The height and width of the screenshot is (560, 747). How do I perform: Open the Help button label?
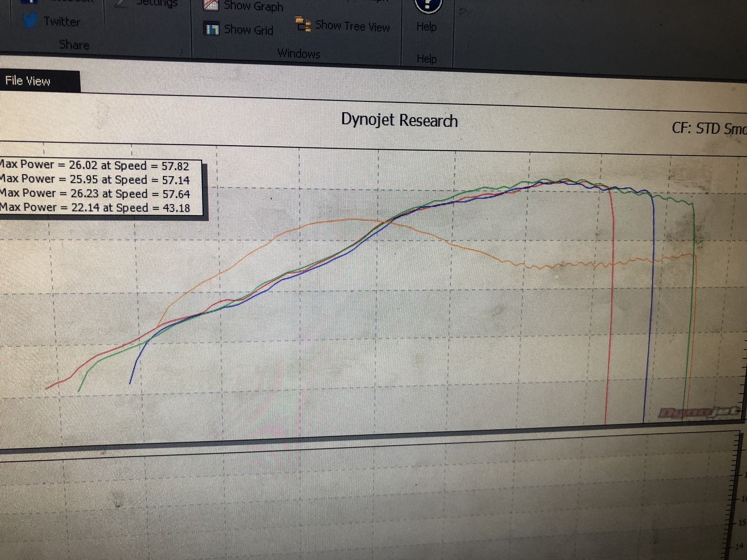pyautogui.click(x=426, y=27)
